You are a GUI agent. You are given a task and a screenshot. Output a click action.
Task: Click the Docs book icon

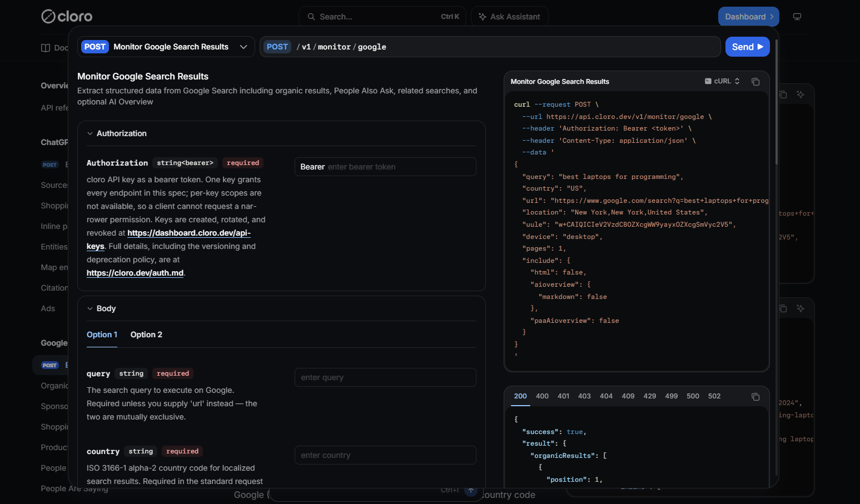(46, 48)
